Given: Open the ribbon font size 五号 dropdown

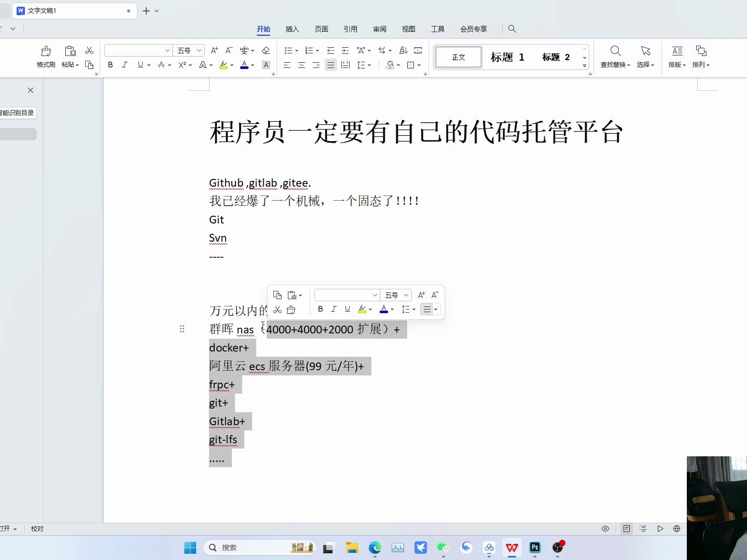Looking at the screenshot, I should [199, 50].
